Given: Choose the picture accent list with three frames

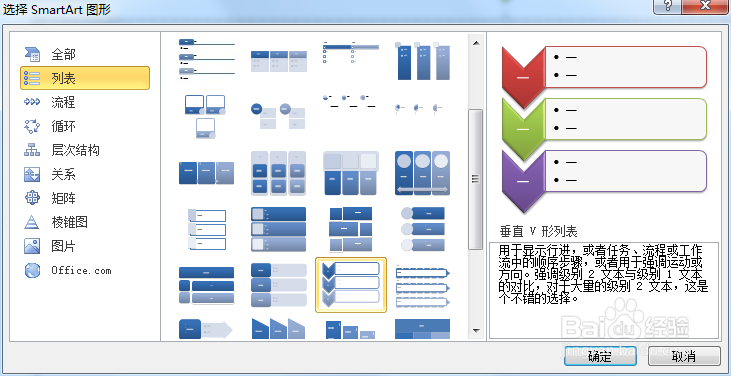Looking at the screenshot, I should click(x=206, y=116).
